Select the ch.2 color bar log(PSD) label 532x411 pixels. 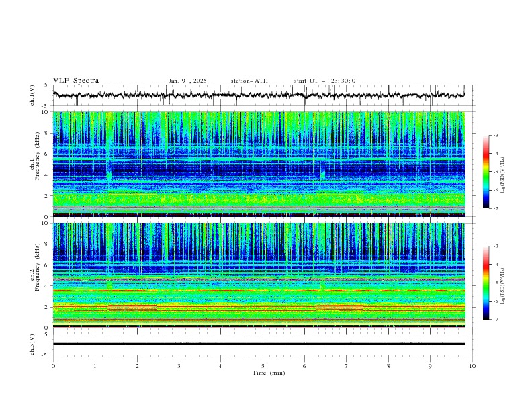click(503, 286)
